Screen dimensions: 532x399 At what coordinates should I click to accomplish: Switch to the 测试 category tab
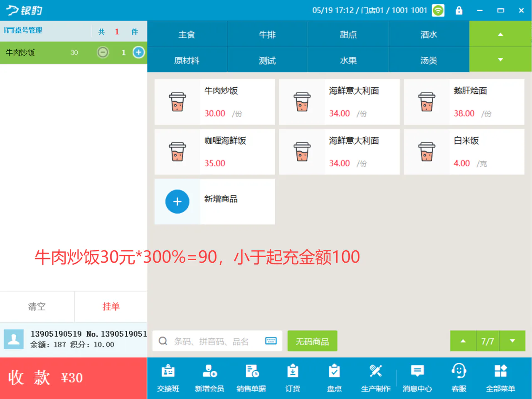tap(267, 60)
